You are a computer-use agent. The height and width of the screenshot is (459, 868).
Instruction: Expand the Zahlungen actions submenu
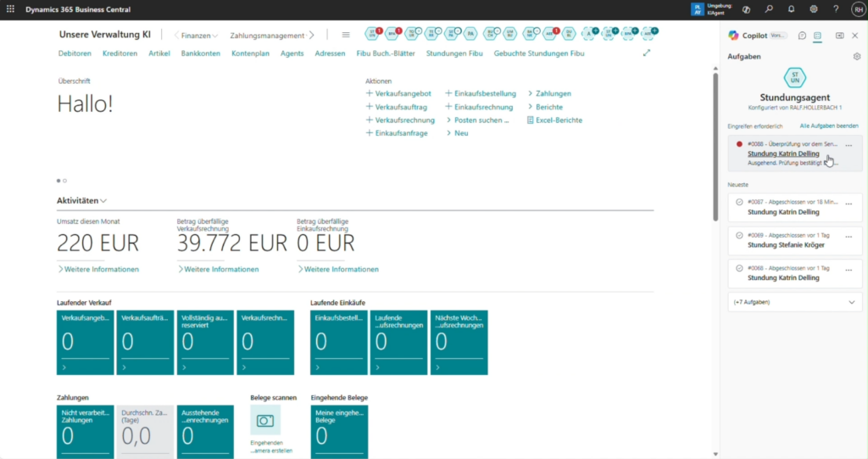tap(549, 93)
